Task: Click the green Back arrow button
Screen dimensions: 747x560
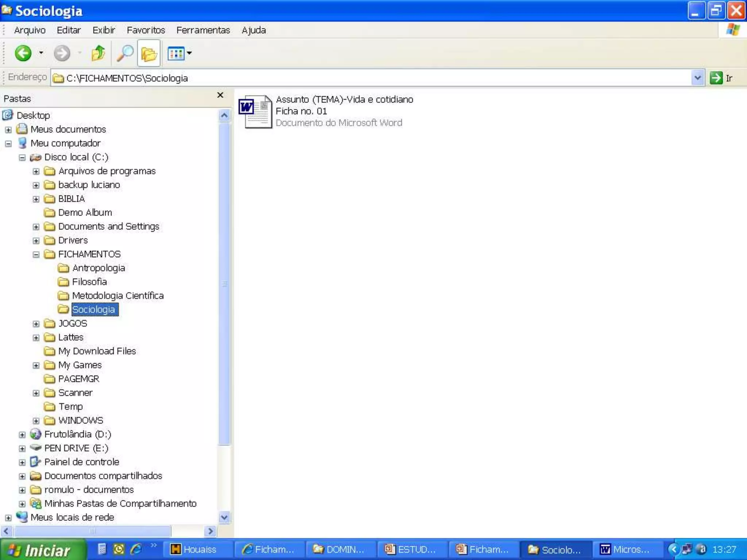Action: click(23, 54)
